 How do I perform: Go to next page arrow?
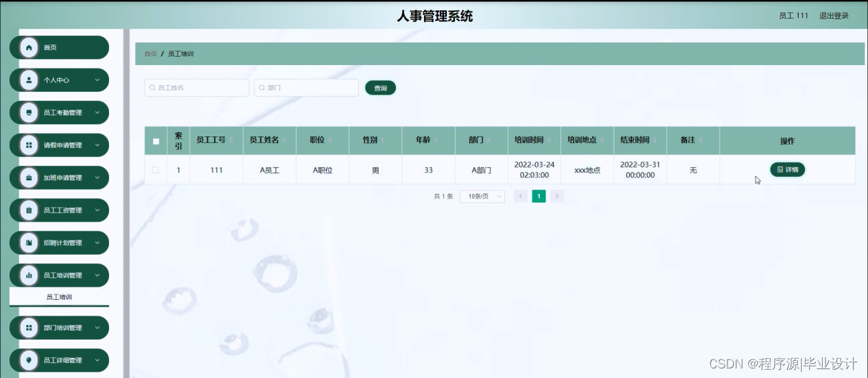pos(557,197)
